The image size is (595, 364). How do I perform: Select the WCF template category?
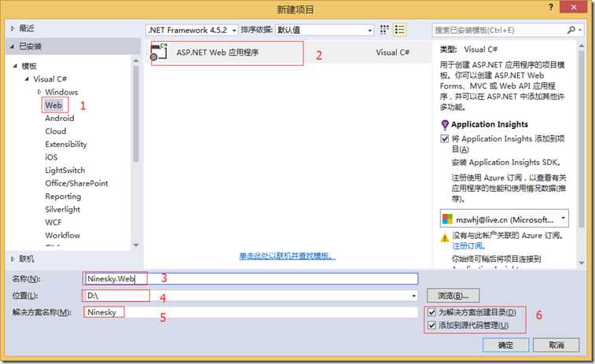pyautogui.click(x=53, y=222)
